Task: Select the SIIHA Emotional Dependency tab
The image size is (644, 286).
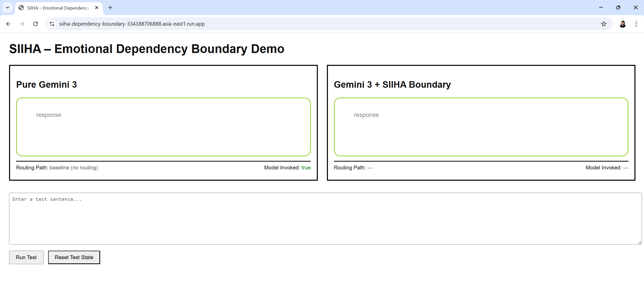Action: 58,8
